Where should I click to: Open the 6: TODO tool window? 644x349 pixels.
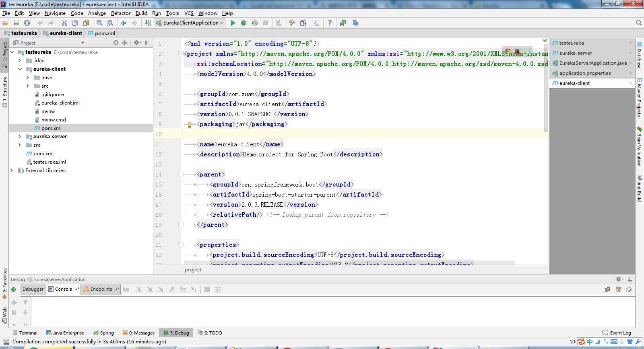pos(210,333)
